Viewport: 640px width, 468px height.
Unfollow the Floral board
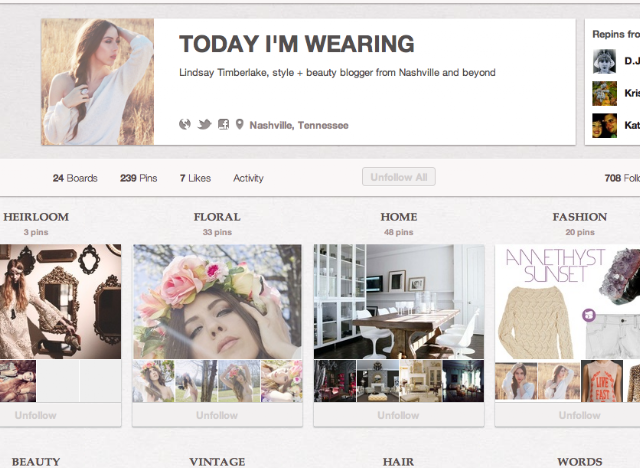click(217, 415)
